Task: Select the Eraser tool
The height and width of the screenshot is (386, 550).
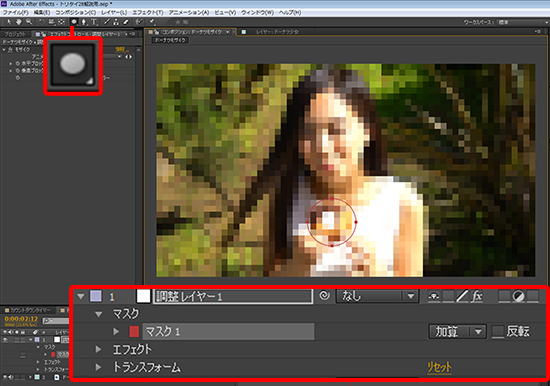Action: click(x=126, y=22)
